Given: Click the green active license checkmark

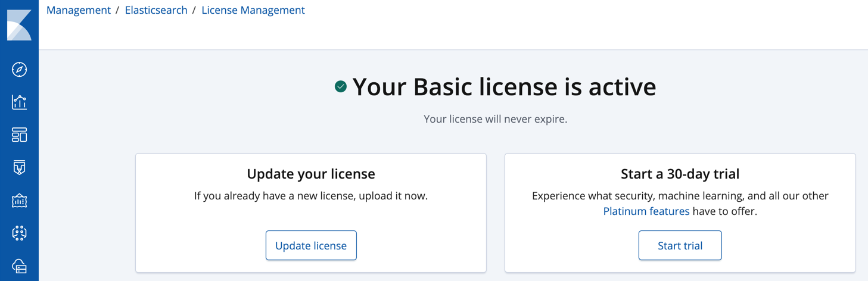Looking at the screenshot, I should pos(341,87).
